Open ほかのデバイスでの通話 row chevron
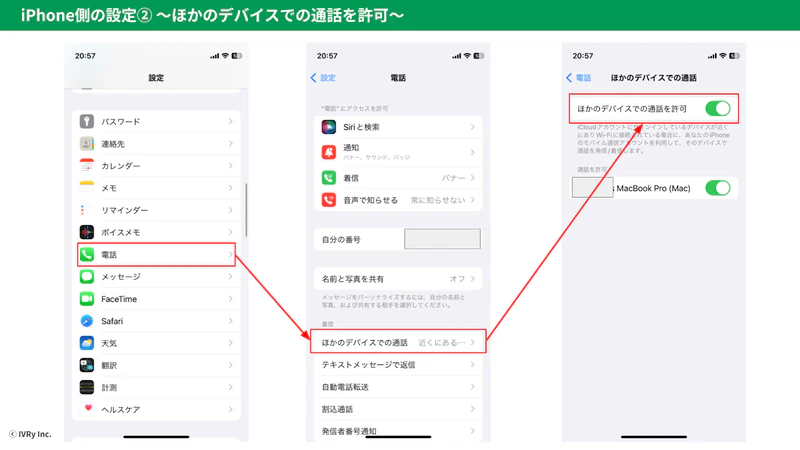 [x=472, y=342]
